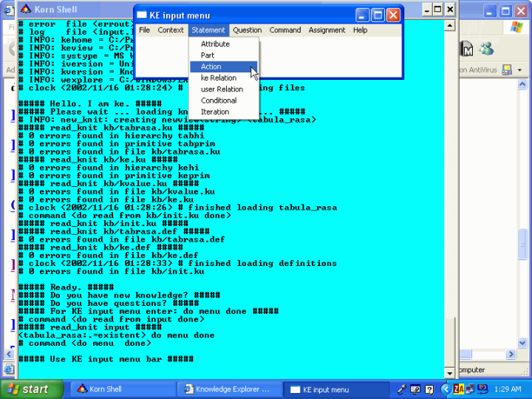Choose user Relation from the Statement menu
Viewport: 532px width, 399px height.
click(x=222, y=89)
